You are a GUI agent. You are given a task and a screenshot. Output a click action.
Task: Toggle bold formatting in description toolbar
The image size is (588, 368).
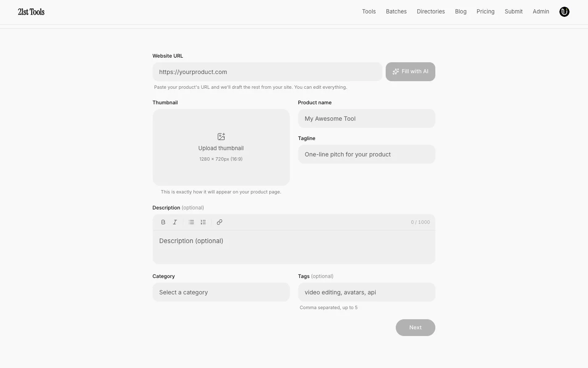163,222
